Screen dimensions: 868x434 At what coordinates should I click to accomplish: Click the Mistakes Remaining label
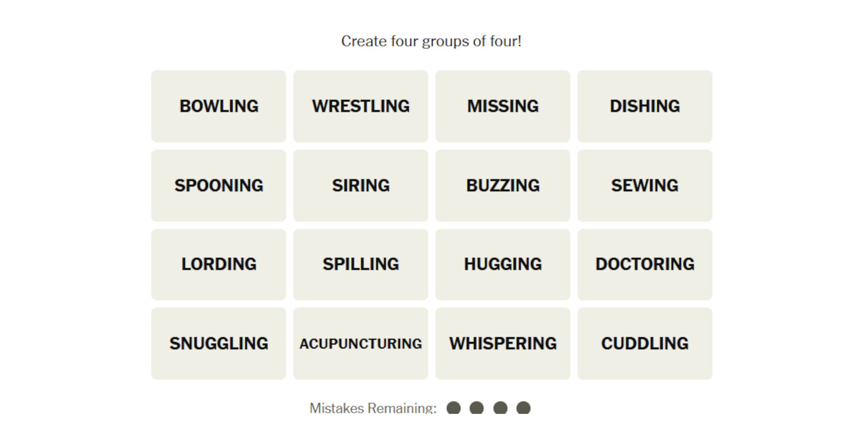point(373,408)
